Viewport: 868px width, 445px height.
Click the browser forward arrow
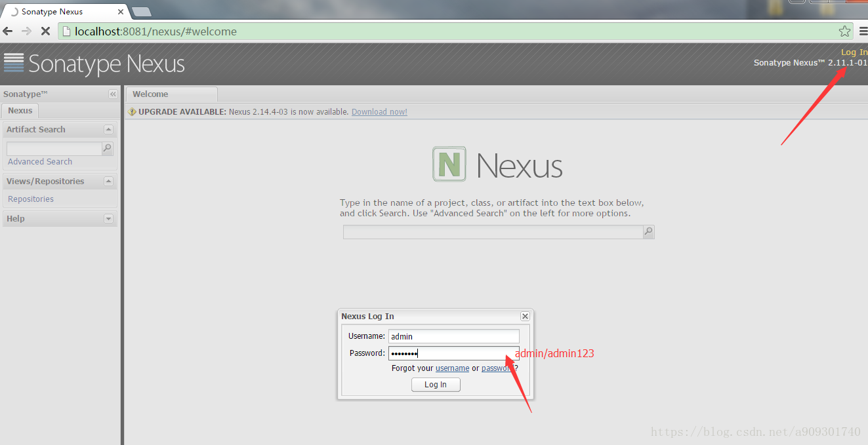click(x=26, y=31)
